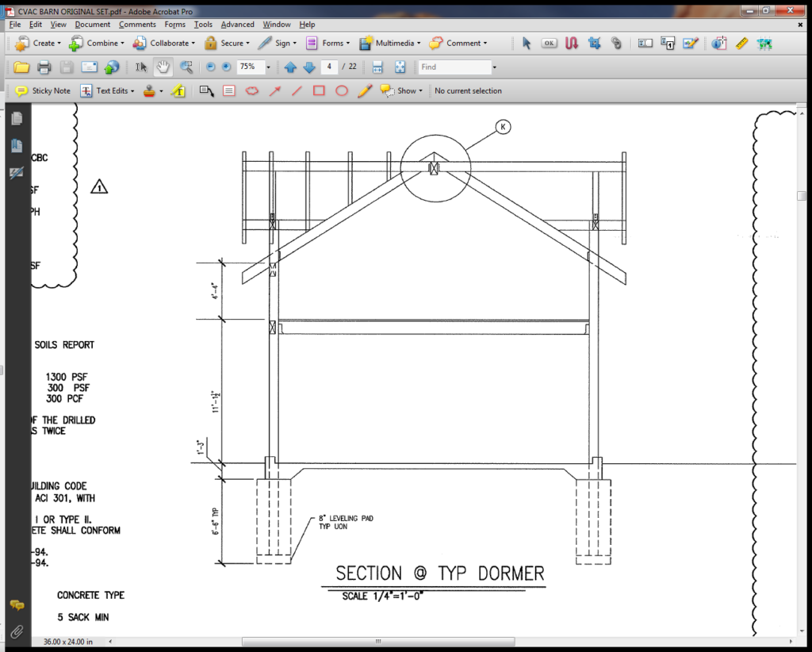Select the TouchUp Reading Order tool
This screenshot has width=812, height=652.
coord(668,44)
